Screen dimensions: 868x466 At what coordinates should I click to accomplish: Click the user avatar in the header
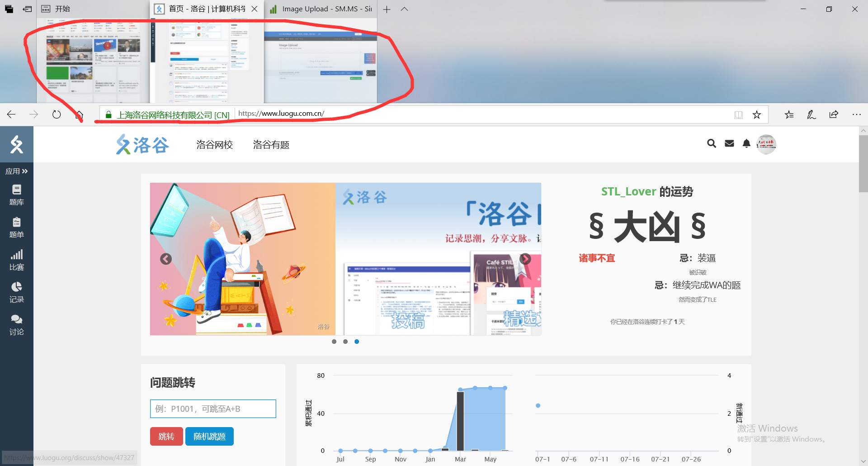tap(766, 144)
